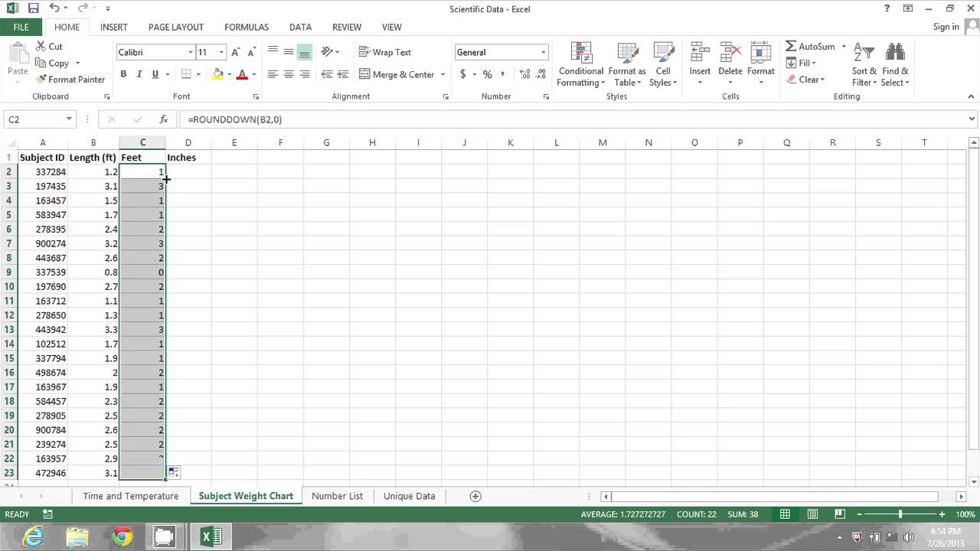Expand the formula bar
Viewport: 980px width, 551px height.
pos(972,119)
